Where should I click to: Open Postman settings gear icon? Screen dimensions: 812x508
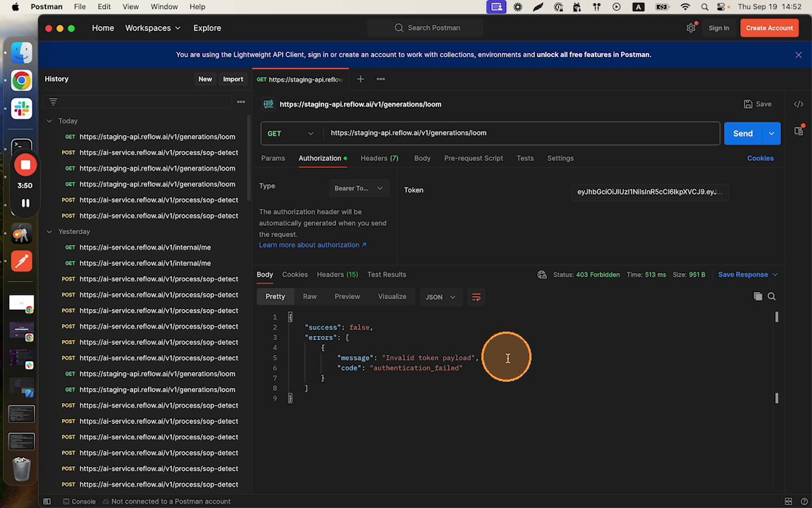tap(691, 28)
